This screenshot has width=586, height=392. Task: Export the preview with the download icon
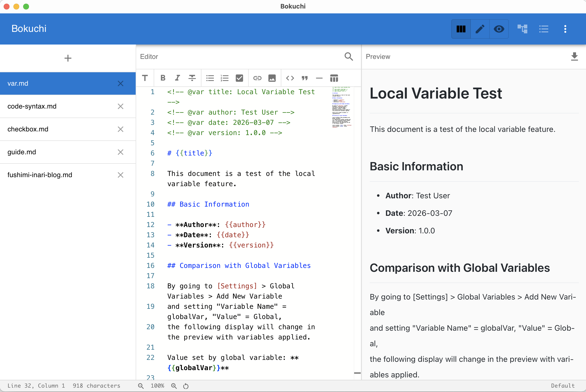(575, 57)
